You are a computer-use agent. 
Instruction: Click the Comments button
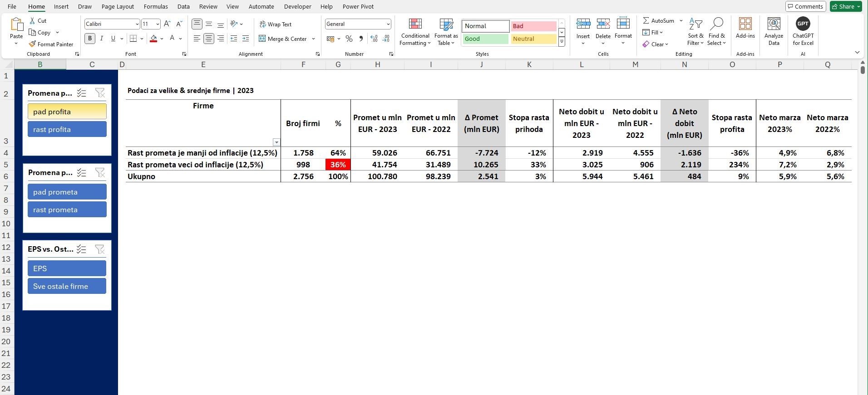(806, 6)
